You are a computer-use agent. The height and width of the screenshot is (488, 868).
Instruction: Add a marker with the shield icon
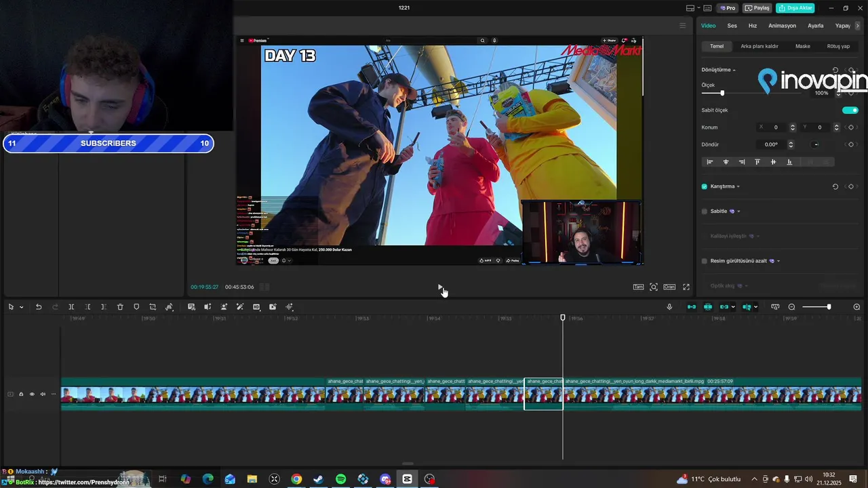(136, 307)
